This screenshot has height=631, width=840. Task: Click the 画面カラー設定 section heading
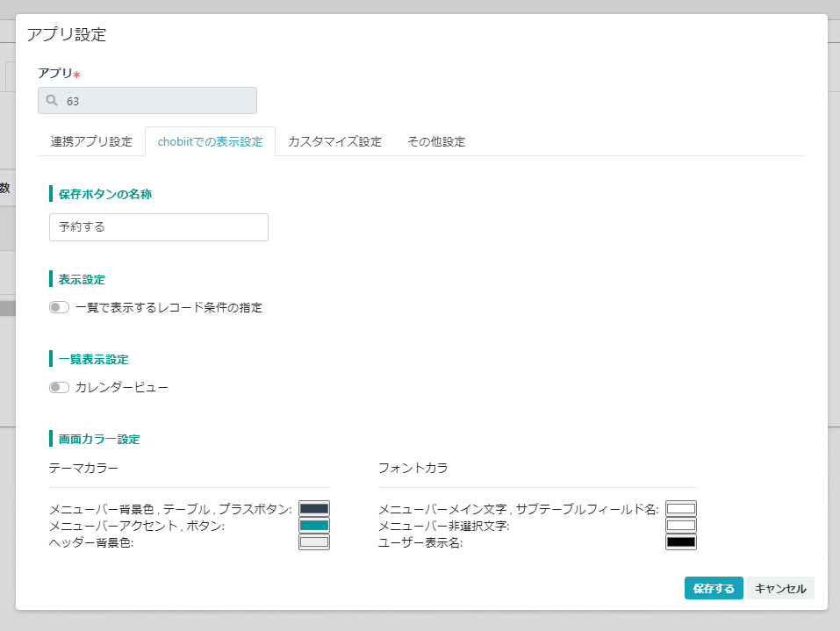tap(99, 439)
